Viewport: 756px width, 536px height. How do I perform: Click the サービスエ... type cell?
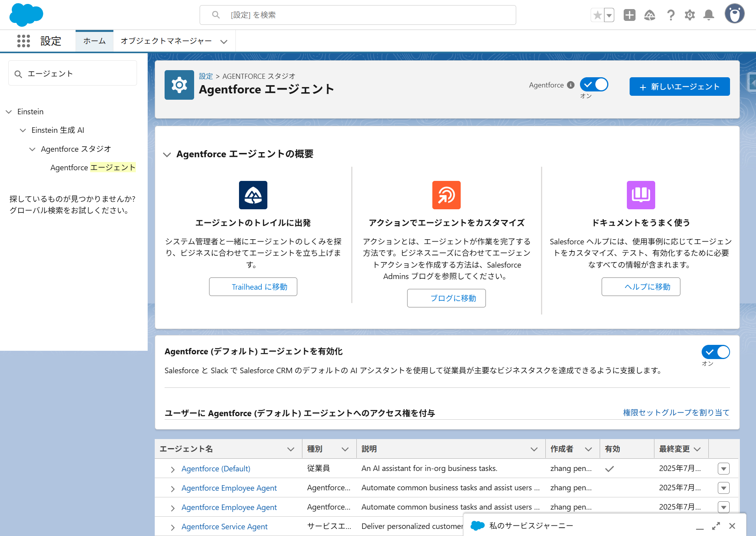tap(329, 526)
